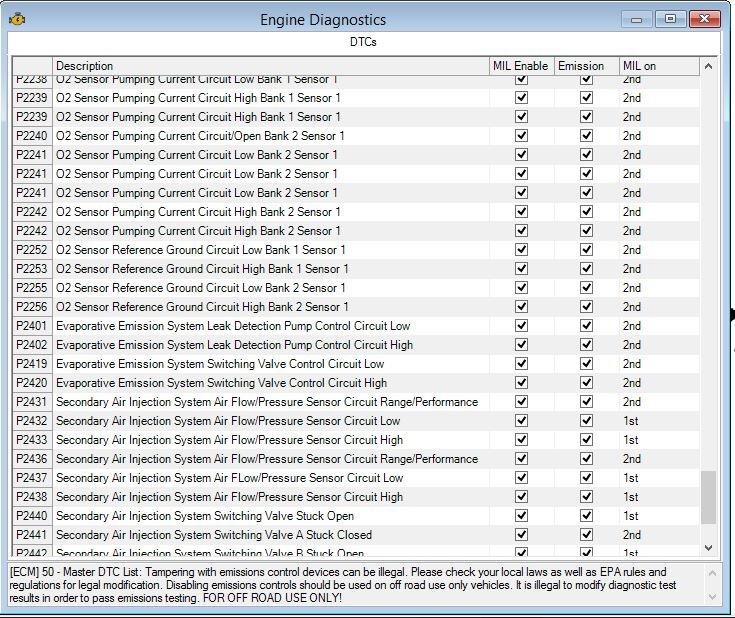735x618 pixels.
Task: Click DTC list scrollbar down arrow
Action: tap(708, 548)
